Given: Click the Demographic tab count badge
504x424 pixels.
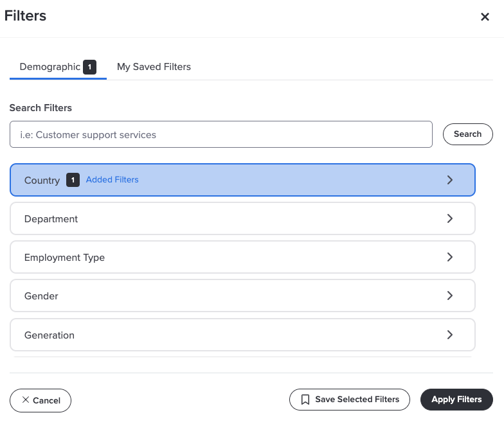Looking at the screenshot, I should 90,67.
